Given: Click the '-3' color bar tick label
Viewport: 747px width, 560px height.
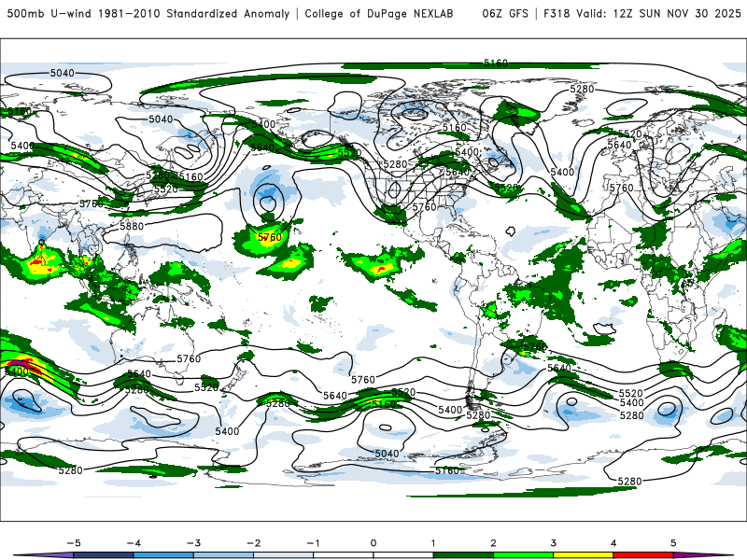Looking at the screenshot, I should [193, 543].
